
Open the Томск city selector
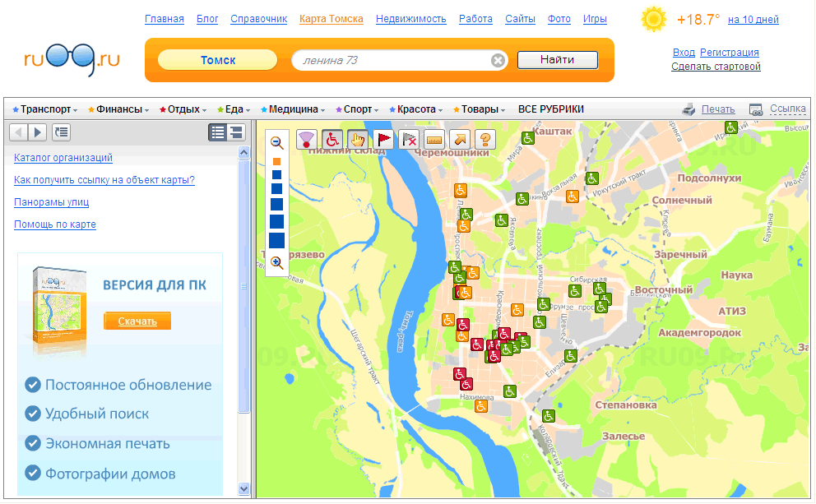click(x=217, y=60)
